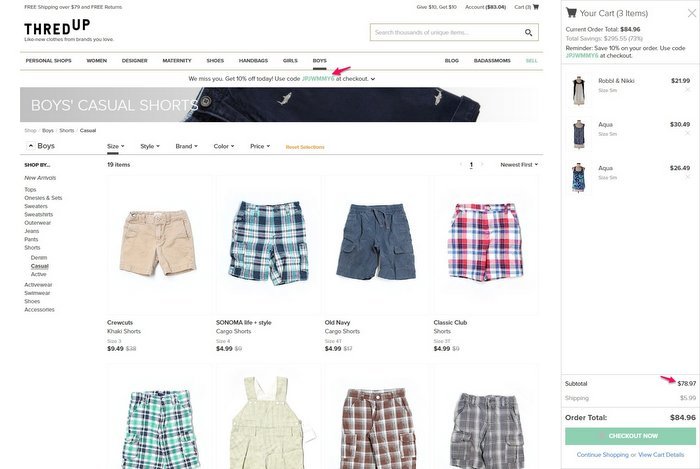Go to previous results page arrow
The height and width of the screenshot is (469, 700).
461,164
